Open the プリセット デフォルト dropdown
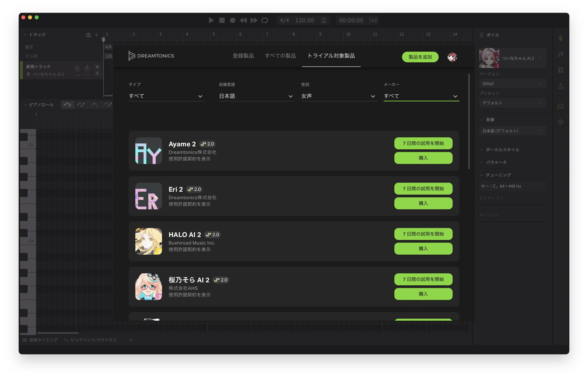Image resolution: width=588 pixels, height=379 pixels. click(512, 103)
